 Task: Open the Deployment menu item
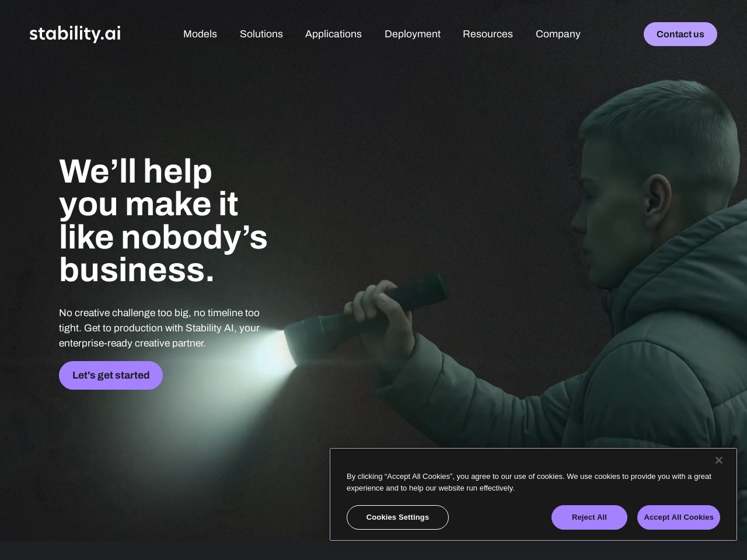point(413,34)
